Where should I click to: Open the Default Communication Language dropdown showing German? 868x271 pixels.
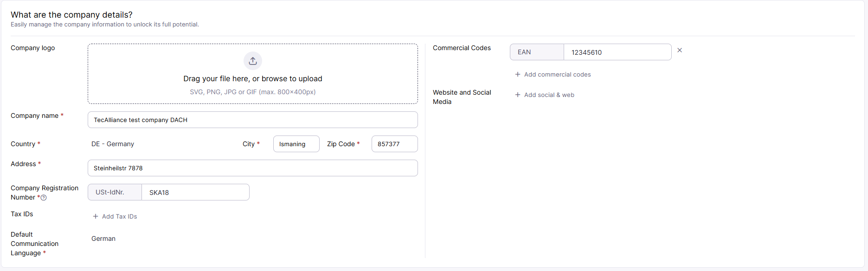[x=103, y=239]
